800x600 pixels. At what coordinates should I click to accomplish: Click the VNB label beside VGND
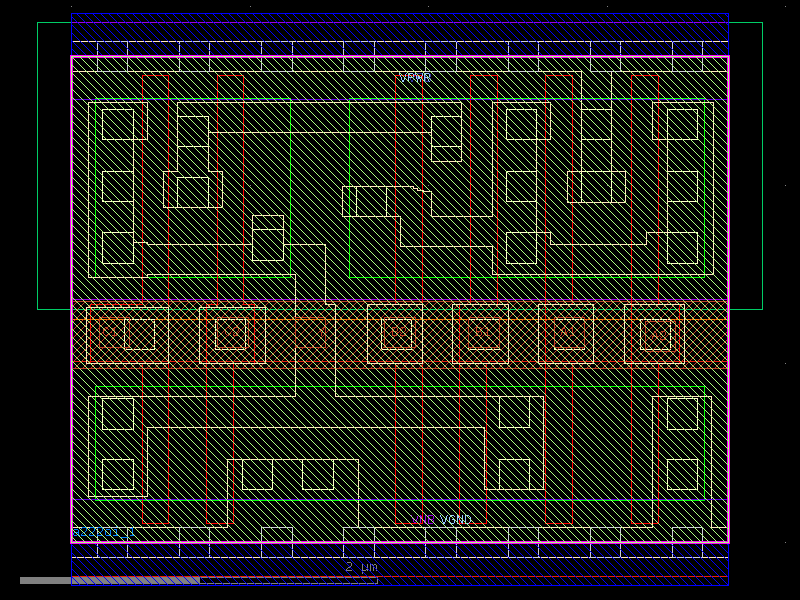coord(422,519)
